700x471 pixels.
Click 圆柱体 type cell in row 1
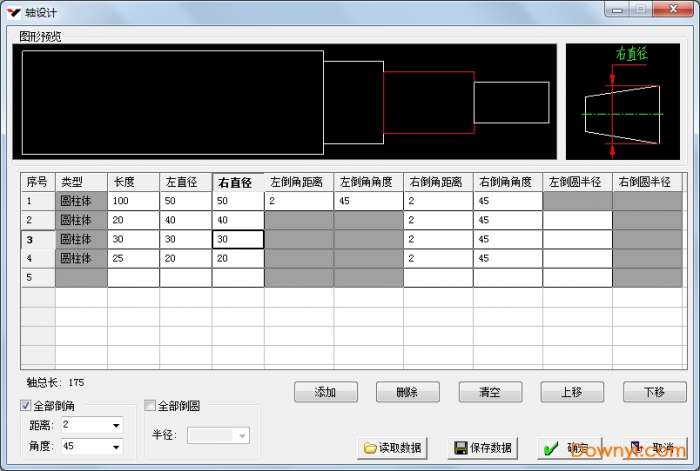pos(81,201)
